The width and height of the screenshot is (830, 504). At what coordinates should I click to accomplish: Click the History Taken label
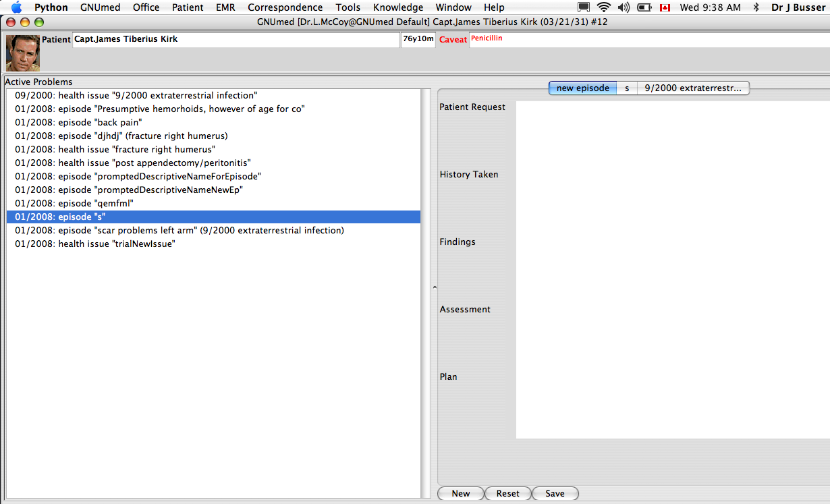point(469,174)
